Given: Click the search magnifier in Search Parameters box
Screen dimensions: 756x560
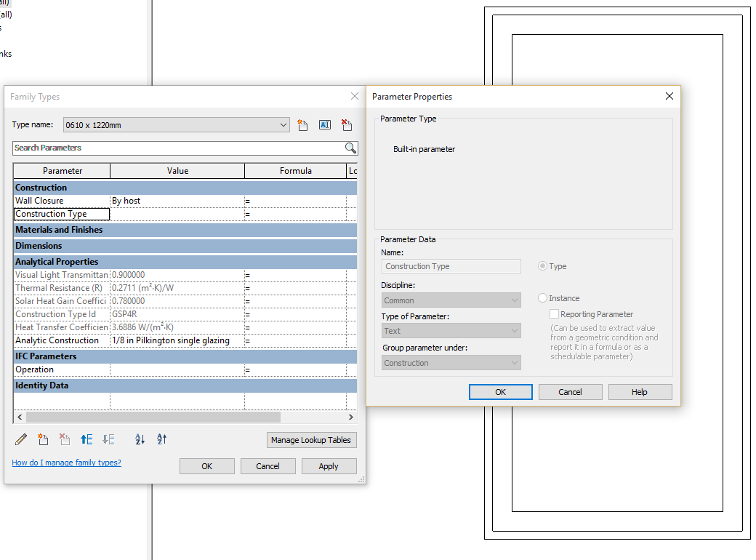Looking at the screenshot, I should [x=350, y=148].
